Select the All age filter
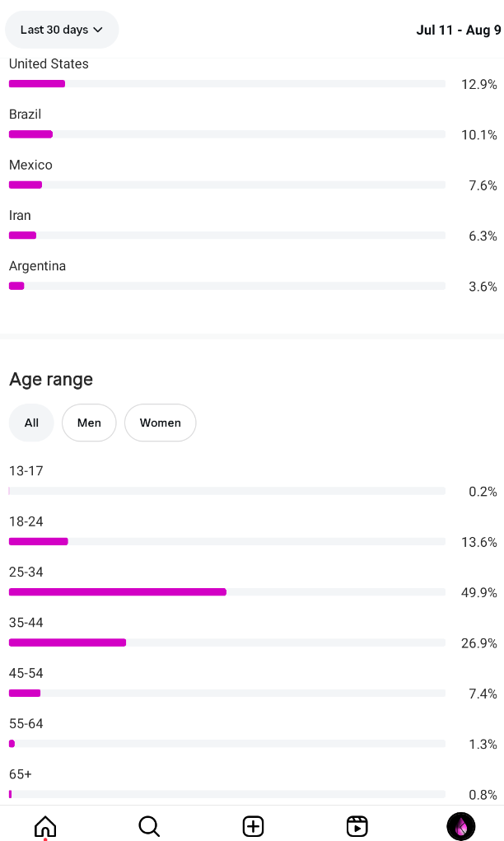 (31, 423)
